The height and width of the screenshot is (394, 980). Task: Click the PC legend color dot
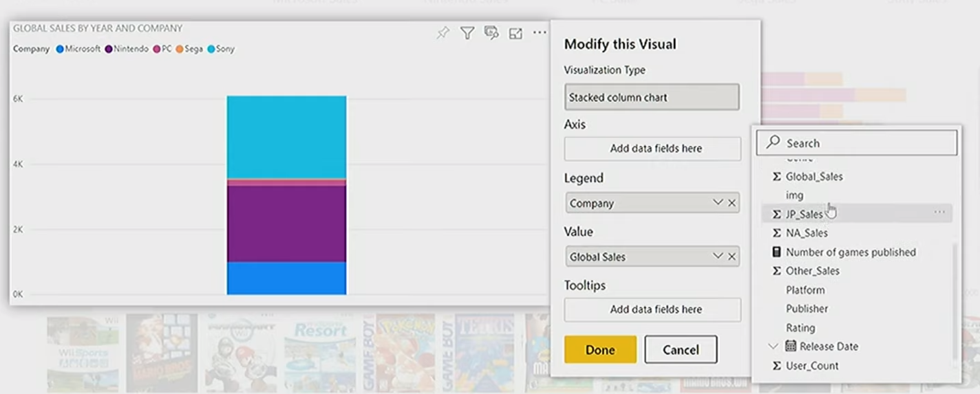(157, 49)
